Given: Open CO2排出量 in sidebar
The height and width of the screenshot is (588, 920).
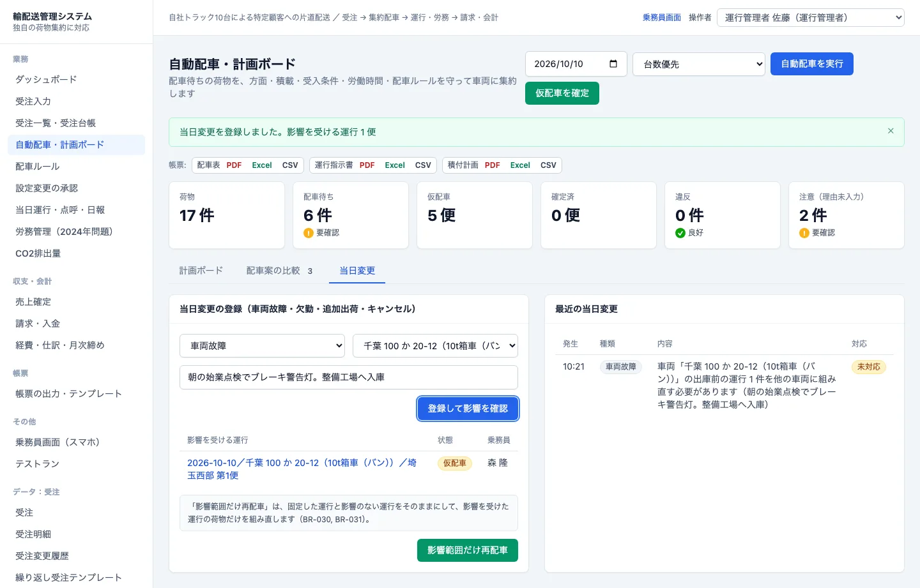Looking at the screenshot, I should [x=77, y=253].
